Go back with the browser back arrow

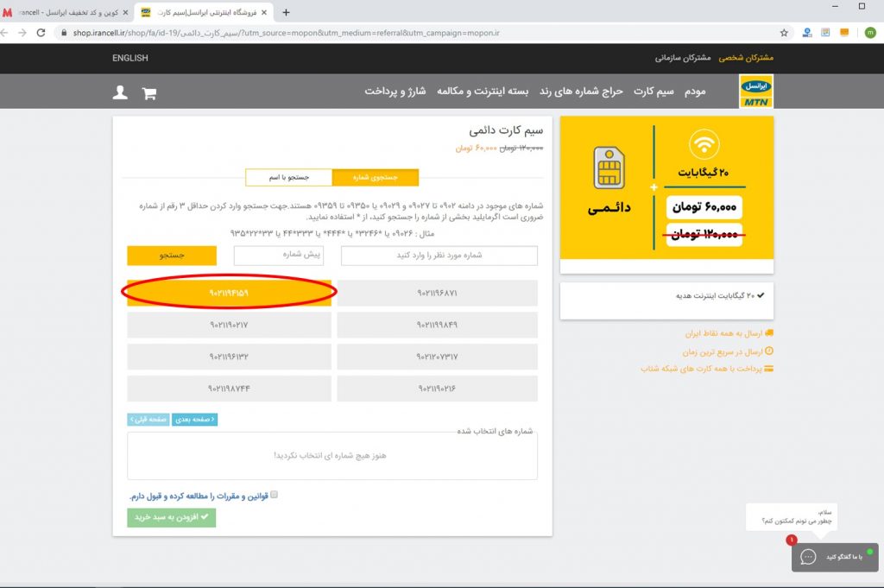[x=4, y=33]
